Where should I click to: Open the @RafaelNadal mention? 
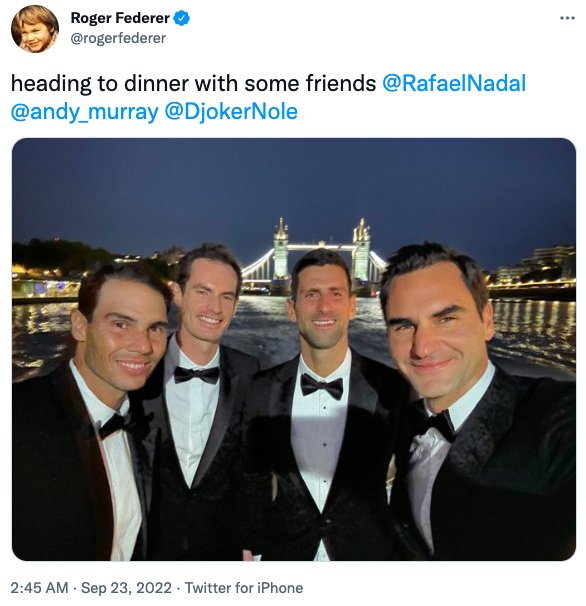coord(454,83)
